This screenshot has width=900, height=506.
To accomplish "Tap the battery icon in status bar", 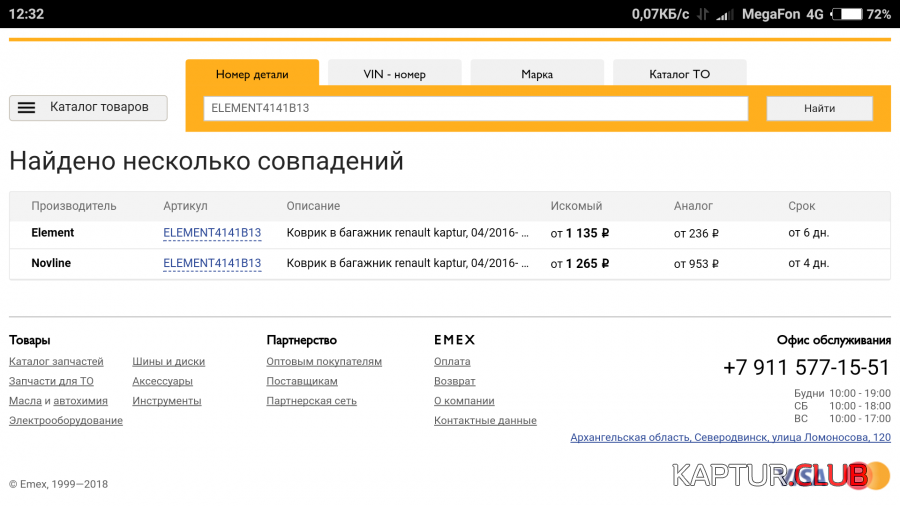I will [x=848, y=14].
